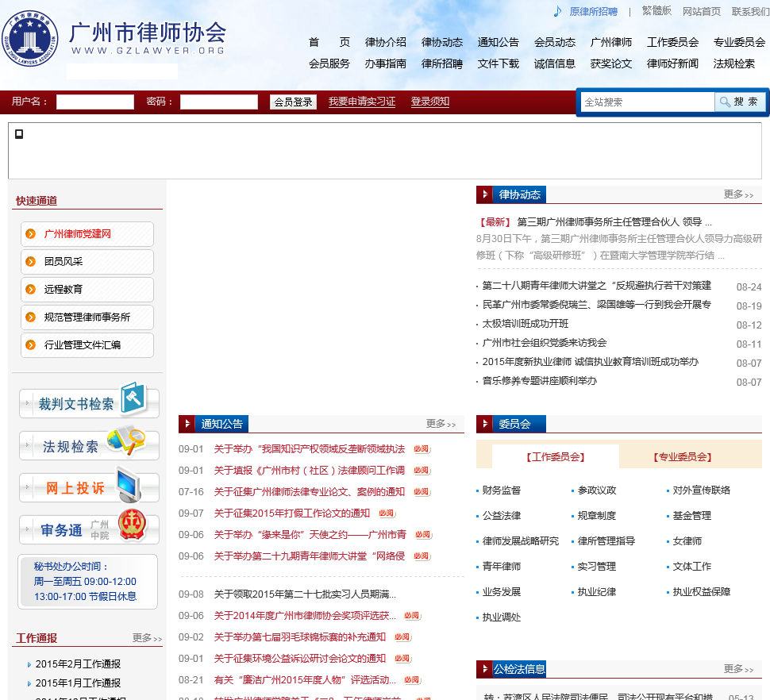The height and width of the screenshot is (700, 770).
Task: Open 律师发展战略研究 committee link
Action: (x=521, y=541)
